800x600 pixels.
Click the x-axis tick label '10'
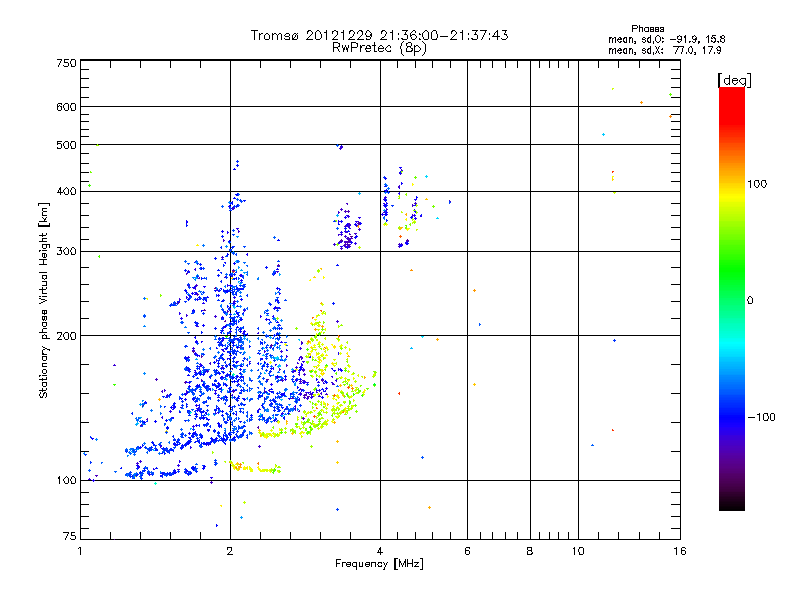click(578, 551)
